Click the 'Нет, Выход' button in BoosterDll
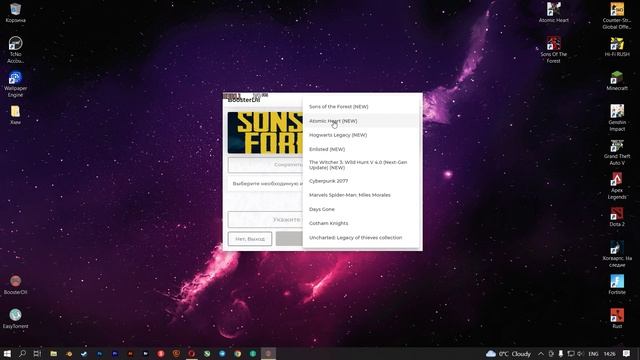 click(250, 239)
